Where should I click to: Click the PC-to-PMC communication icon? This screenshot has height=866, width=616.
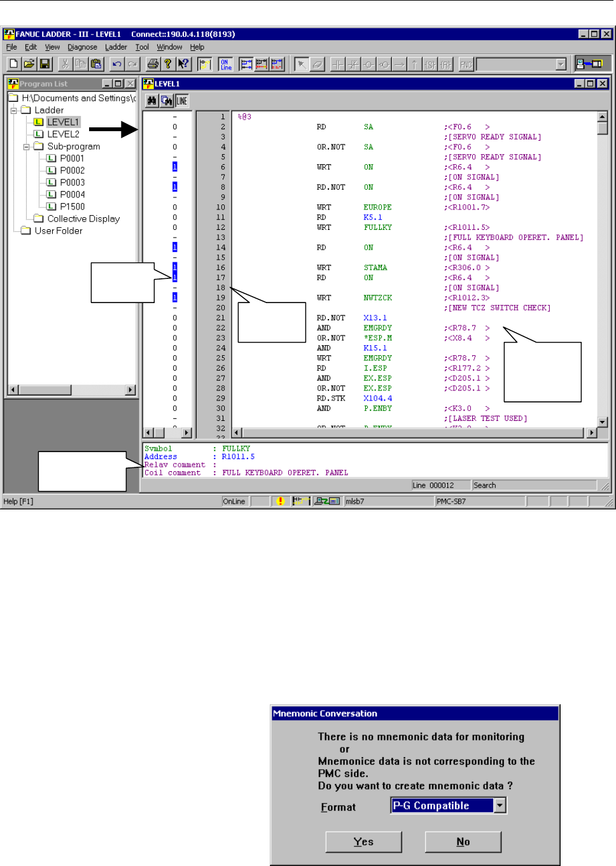pyautogui.click(x=589, y=64)
